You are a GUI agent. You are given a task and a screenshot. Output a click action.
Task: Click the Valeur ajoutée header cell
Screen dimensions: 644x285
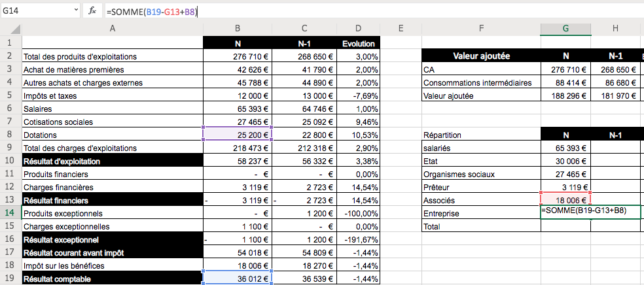pos(481,56)
